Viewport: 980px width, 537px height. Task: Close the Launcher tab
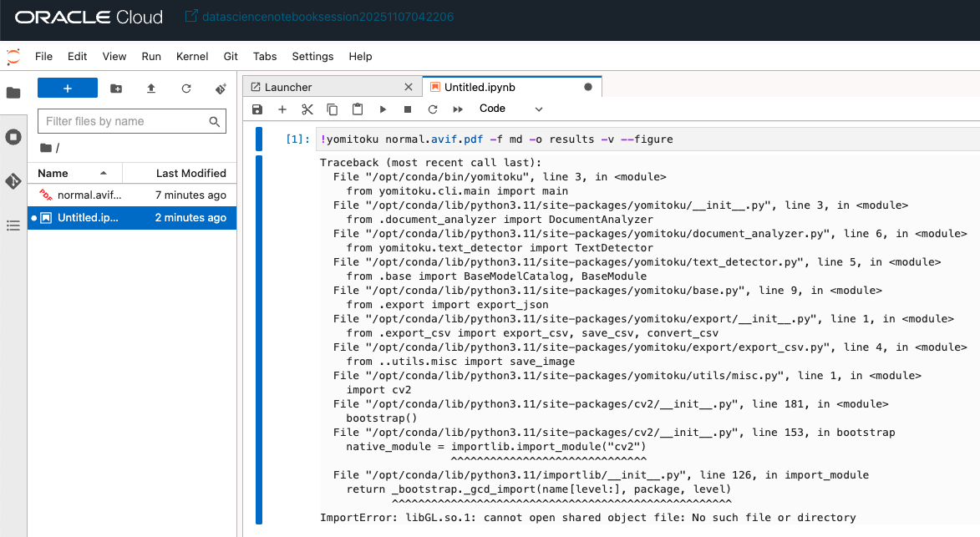(x=409, y=88)
